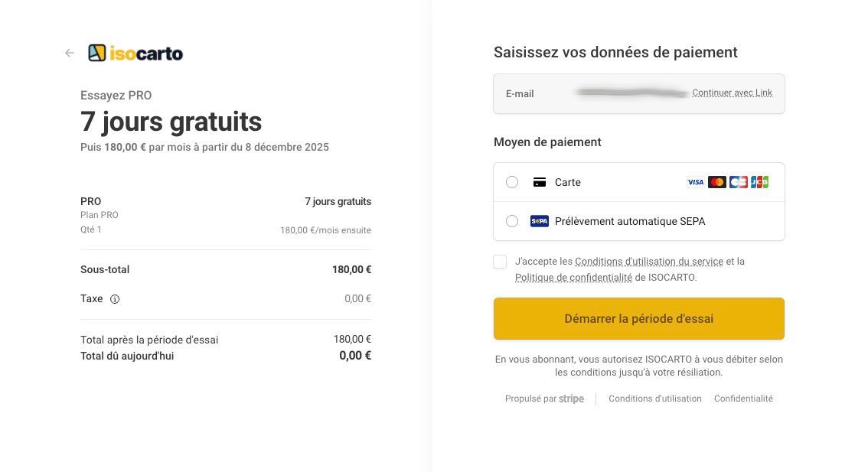Open the Politique de confidentialité link
Image resolution: width=868 pixels, height=472 pixels.
tap(574, 277)
